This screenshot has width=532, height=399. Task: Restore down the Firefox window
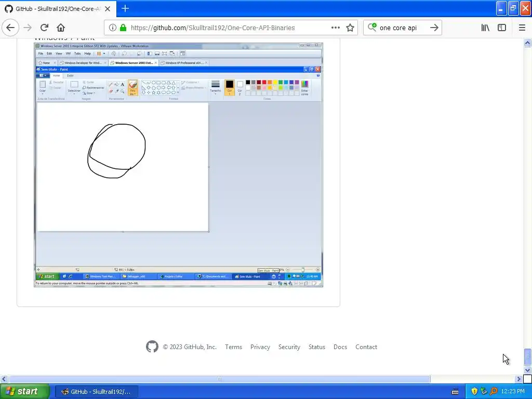pos(513,9)
